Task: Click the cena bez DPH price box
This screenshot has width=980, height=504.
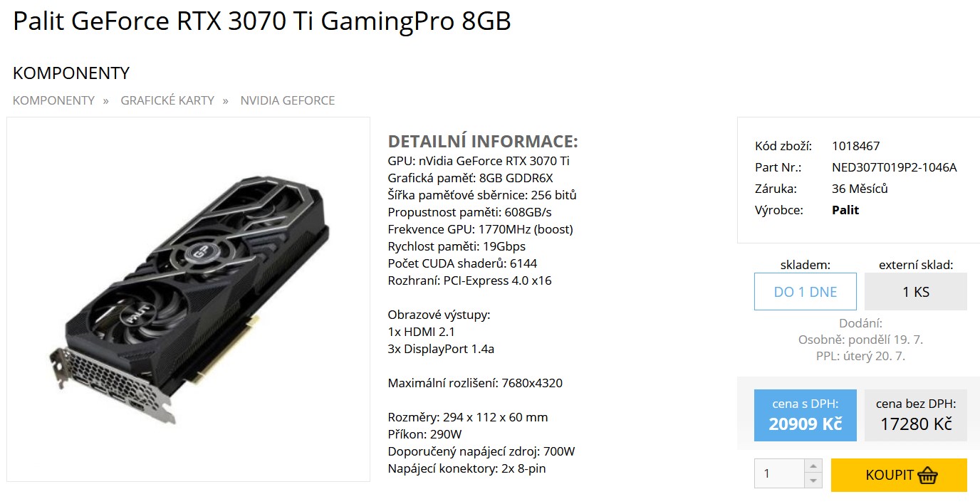Action: click(915, 415)
